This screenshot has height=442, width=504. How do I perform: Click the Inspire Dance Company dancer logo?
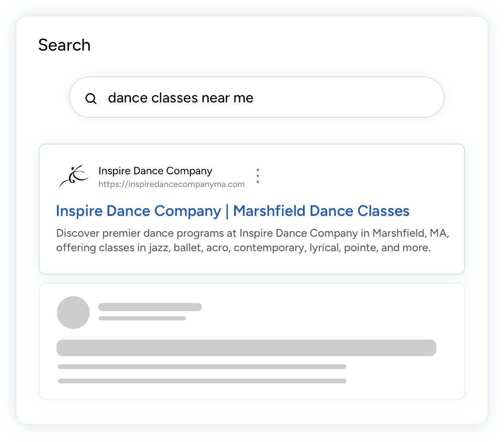click(74, 176)
